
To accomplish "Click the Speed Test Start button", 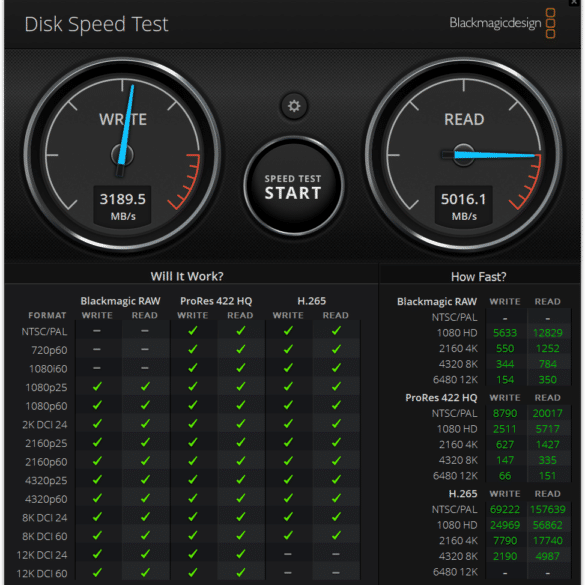I will click(x=293, y=187).
